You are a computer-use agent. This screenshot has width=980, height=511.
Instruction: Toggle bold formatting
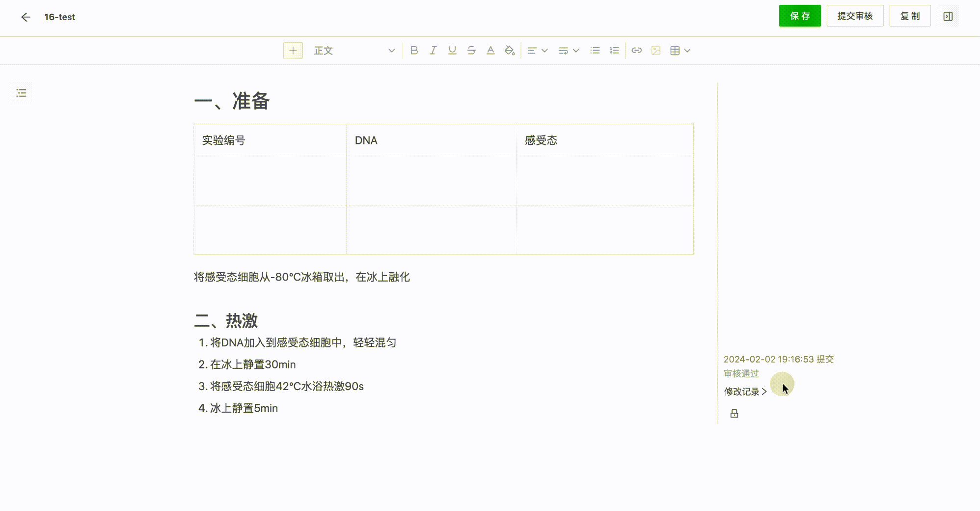click(414, 51)
